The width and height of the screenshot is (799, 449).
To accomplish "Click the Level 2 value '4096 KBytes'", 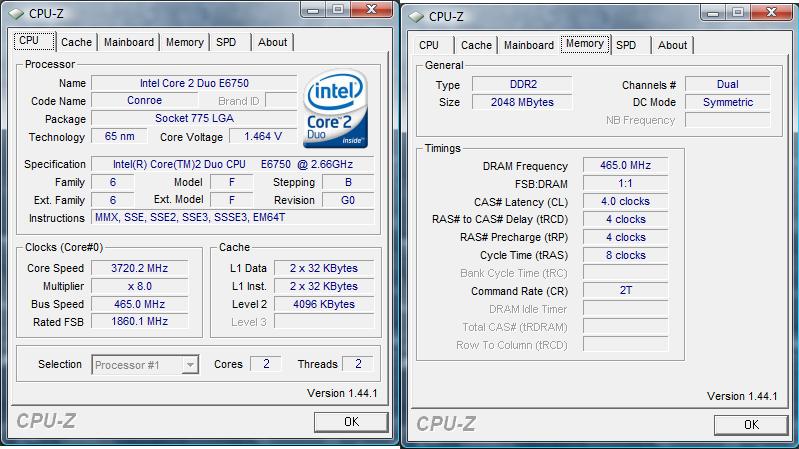I will (324, 304).
